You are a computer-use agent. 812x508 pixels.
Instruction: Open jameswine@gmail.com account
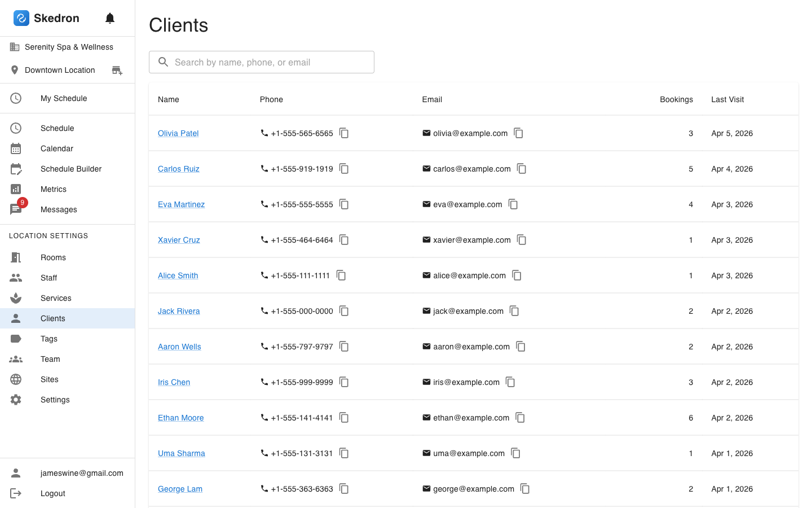click(x=67, y=473)
